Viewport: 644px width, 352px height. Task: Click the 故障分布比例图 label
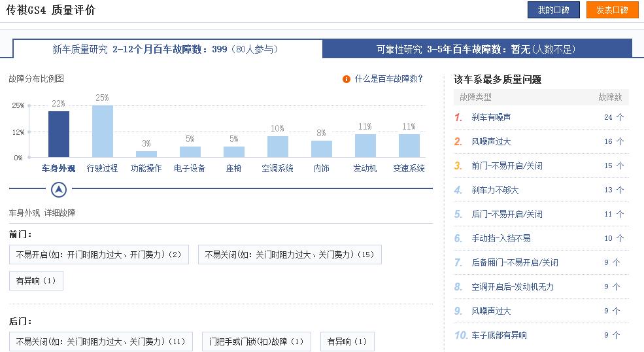pos(36,79)
